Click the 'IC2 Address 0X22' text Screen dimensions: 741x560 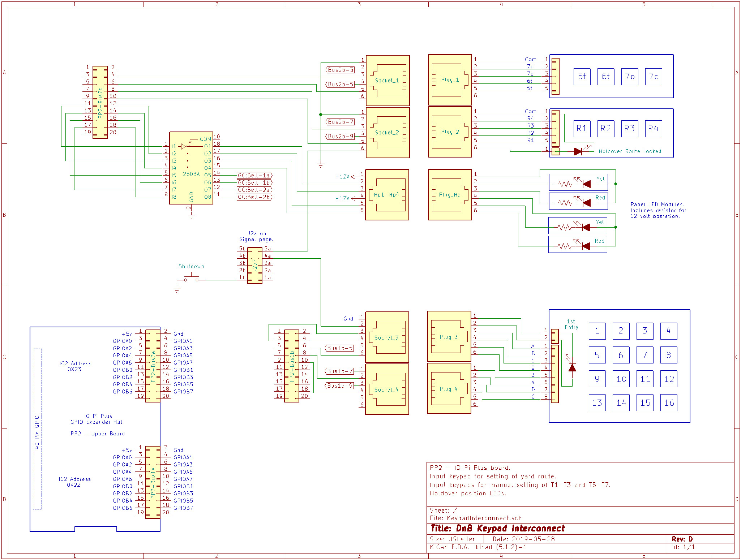click(x=74, y=482)
